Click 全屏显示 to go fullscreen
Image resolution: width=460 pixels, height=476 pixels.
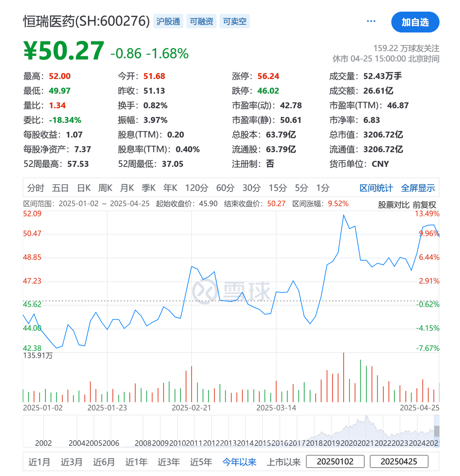[x=418, y=188]
